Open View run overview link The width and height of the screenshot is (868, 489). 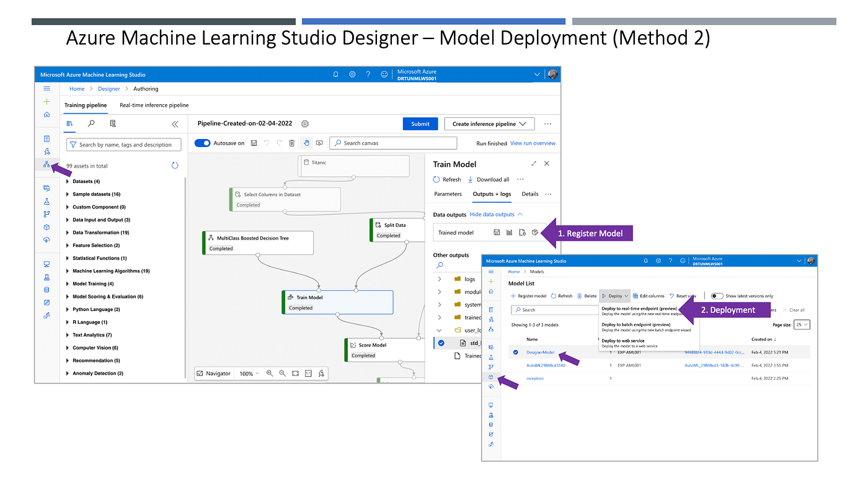click(x=533, y=143)
